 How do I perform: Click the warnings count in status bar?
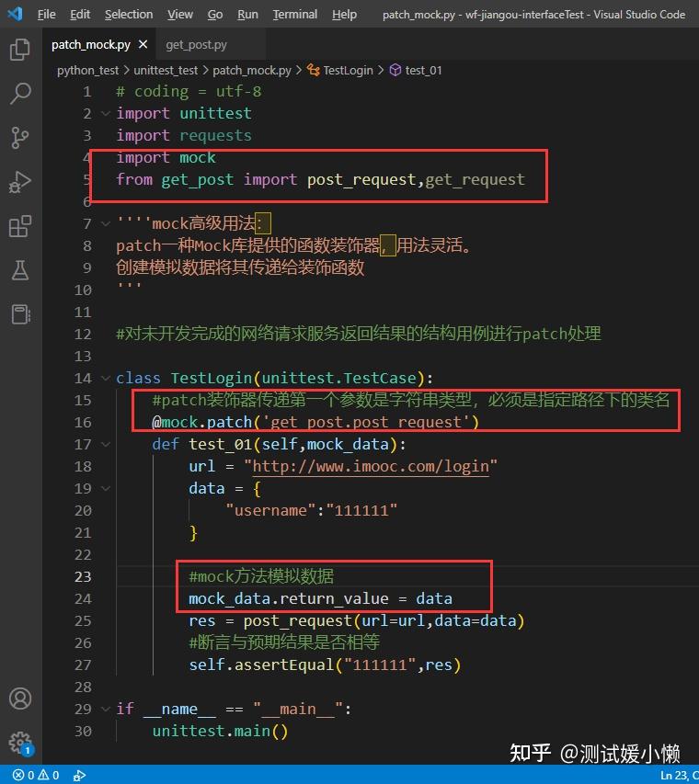pos(49,775)
